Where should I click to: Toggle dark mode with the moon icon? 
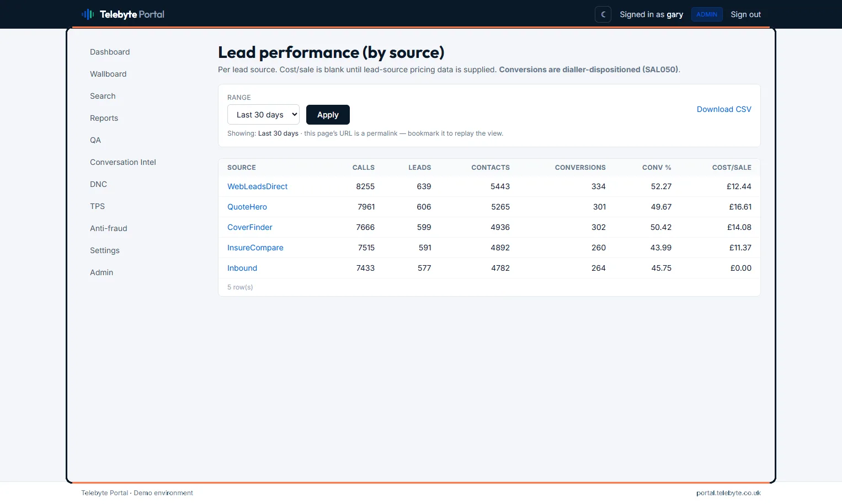point(603,14)
